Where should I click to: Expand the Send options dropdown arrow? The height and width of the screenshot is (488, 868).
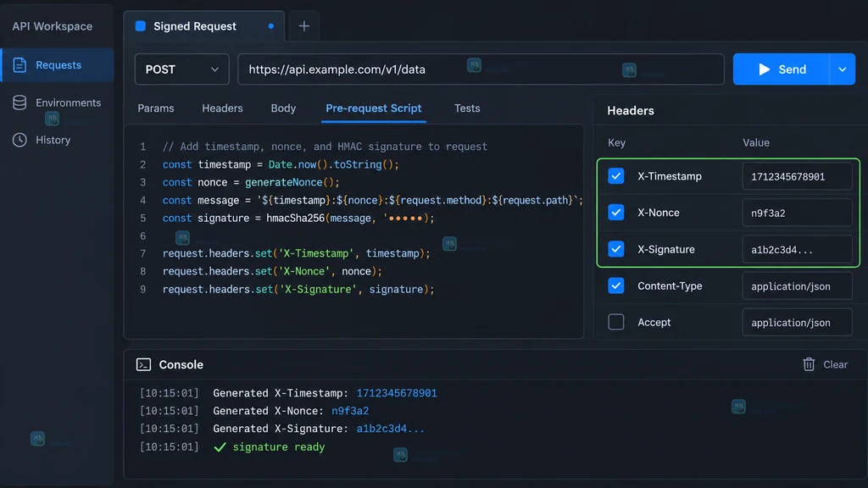842,69
